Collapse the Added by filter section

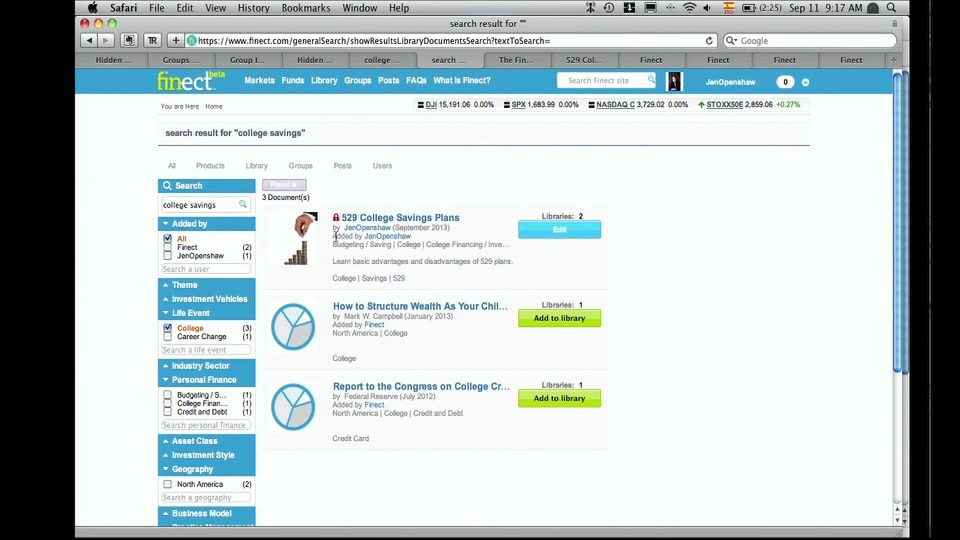206,224
